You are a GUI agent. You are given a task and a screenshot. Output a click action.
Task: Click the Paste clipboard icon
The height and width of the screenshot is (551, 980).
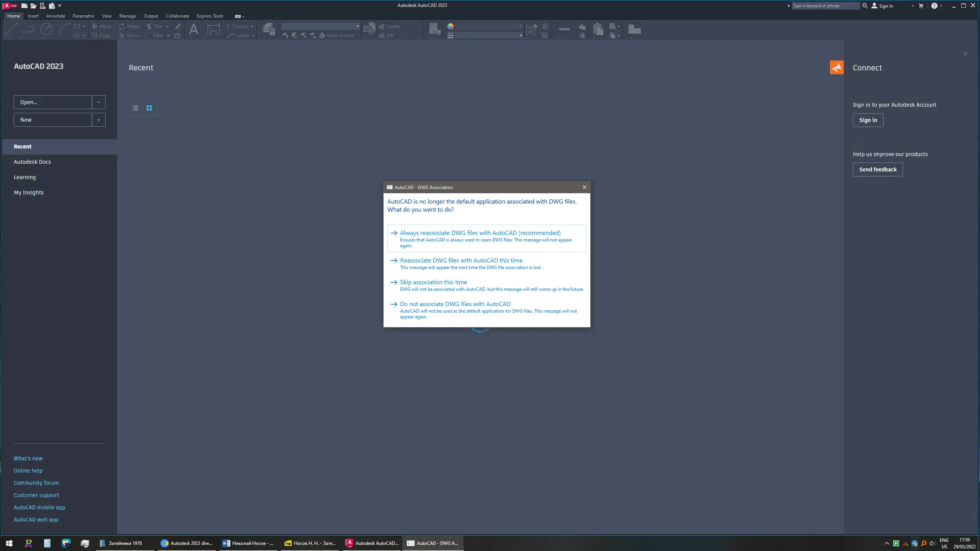[598, 29]
